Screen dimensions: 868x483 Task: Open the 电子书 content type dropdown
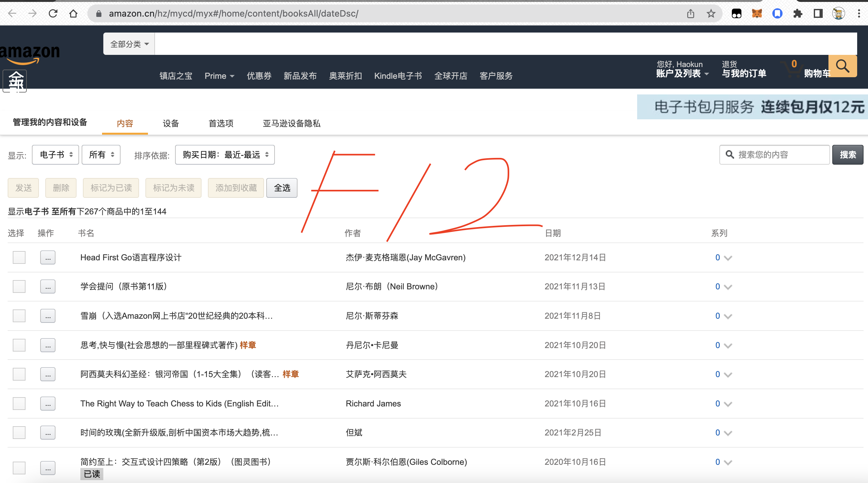click(55, 155)
